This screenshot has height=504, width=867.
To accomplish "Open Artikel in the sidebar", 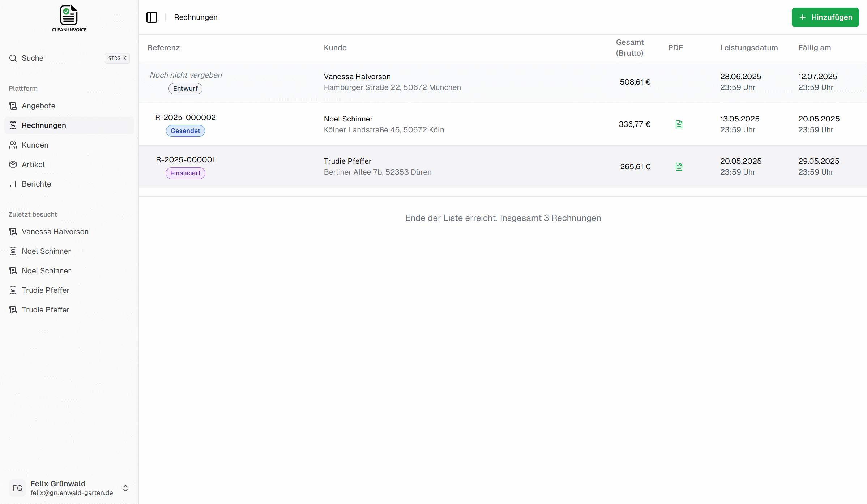I will click(x=69, y=165).
